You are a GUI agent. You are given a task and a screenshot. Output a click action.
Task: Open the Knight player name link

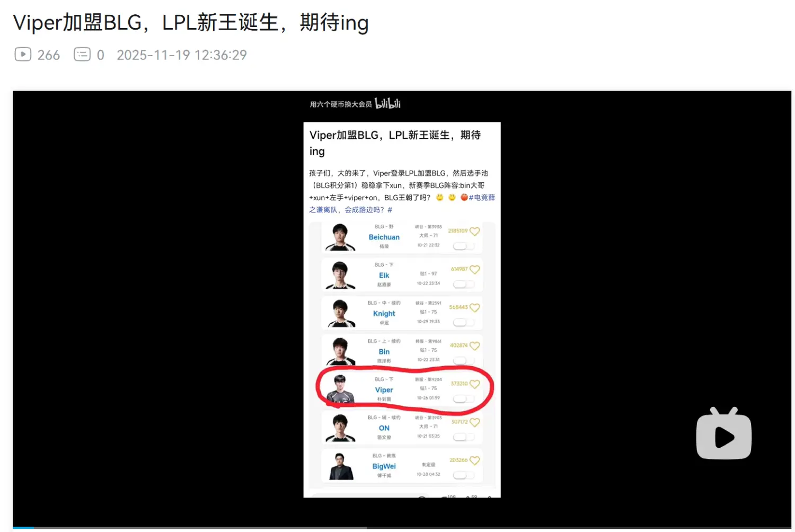pyautogui.click(x=384, y=314)
